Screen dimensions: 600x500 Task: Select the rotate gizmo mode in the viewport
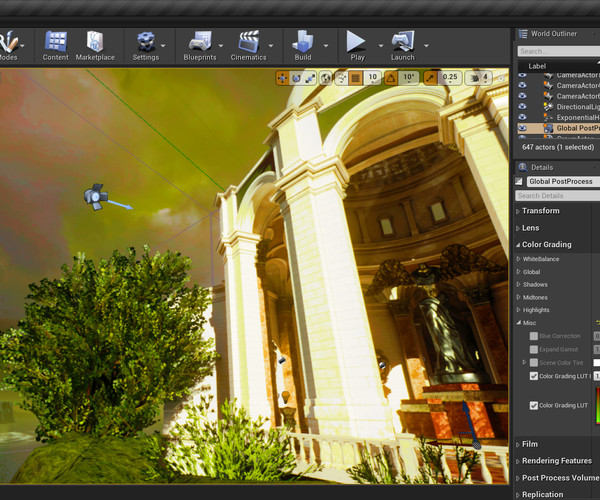click(296, 78)
